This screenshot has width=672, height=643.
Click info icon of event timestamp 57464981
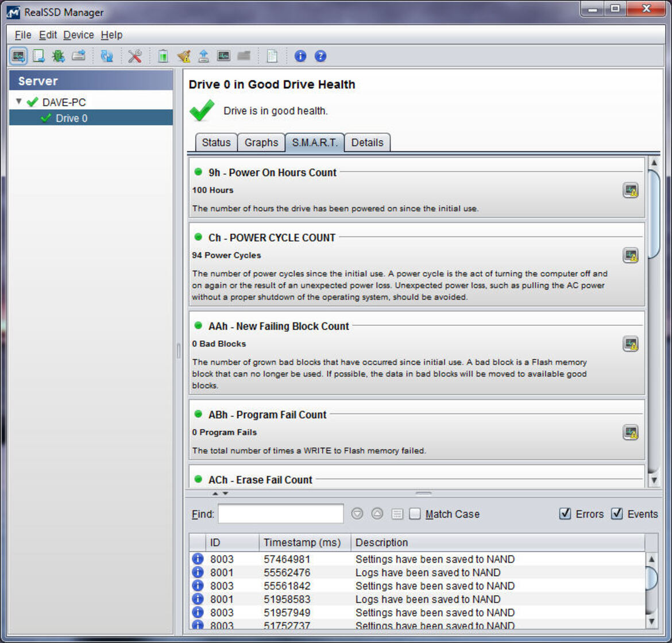point(198,559)
